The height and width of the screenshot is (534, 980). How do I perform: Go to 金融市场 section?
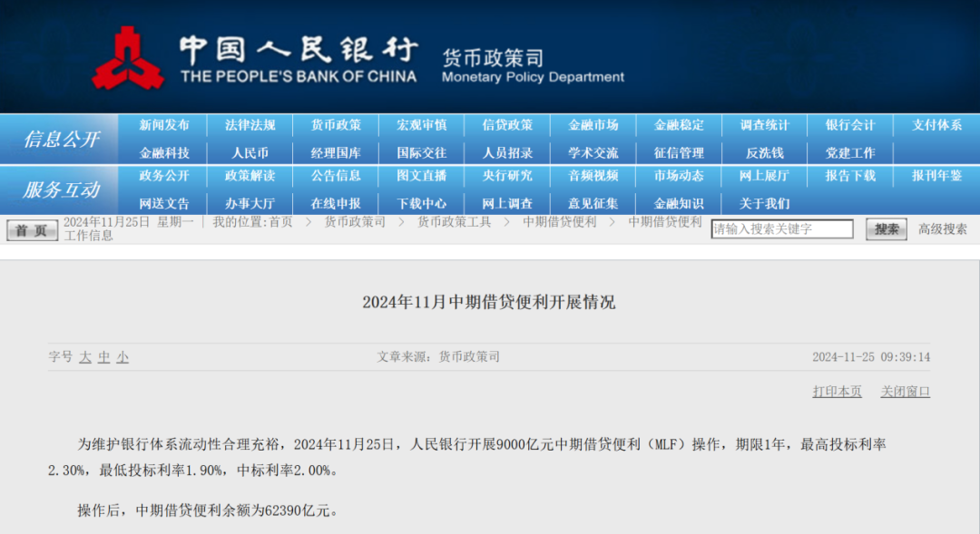593,125
